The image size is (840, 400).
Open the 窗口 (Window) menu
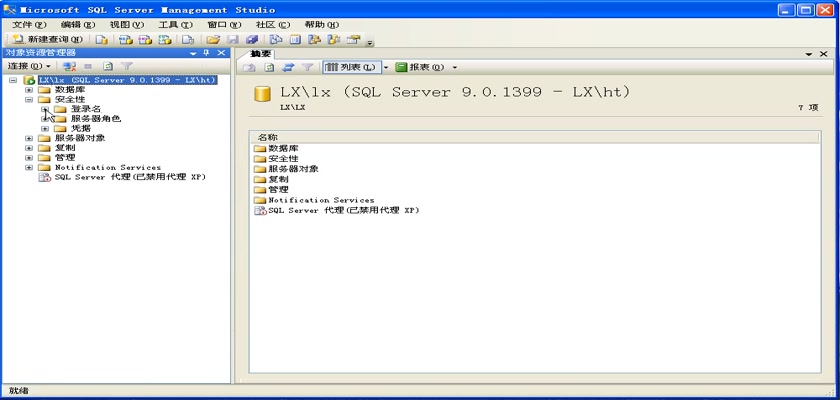tap(224, 25)
